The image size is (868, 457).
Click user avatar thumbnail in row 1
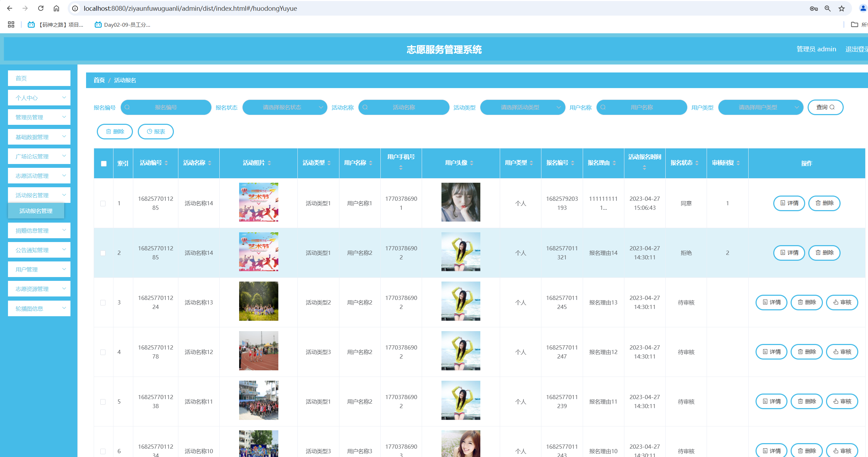[461, 202]
